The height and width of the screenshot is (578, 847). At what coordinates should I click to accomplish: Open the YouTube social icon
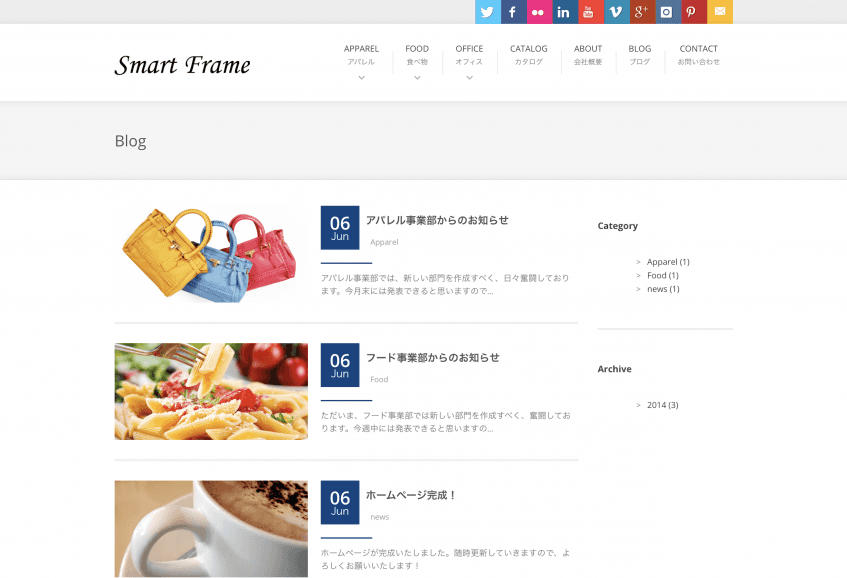point(591,12)
